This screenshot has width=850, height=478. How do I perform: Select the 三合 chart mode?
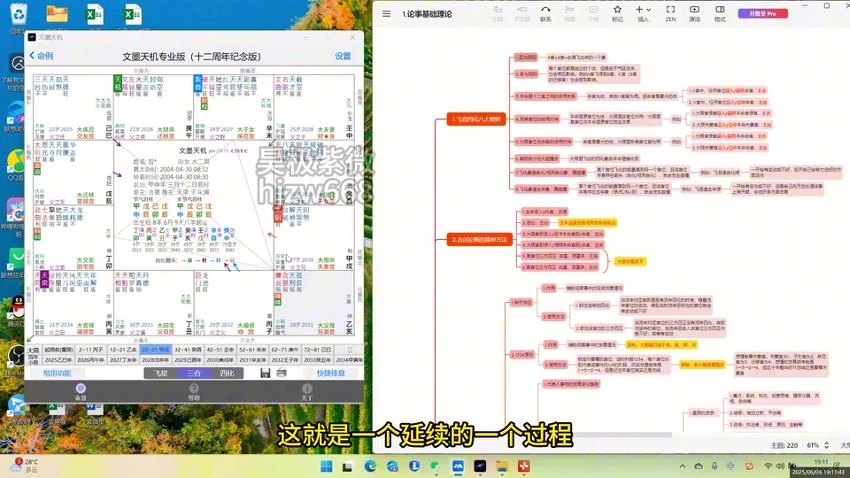click(x=193, y=373)
